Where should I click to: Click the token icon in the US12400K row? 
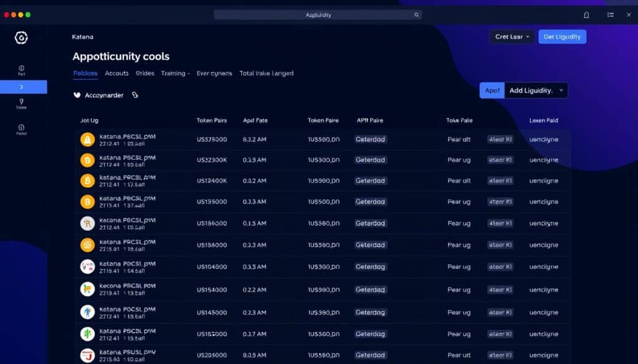(87, 181)
